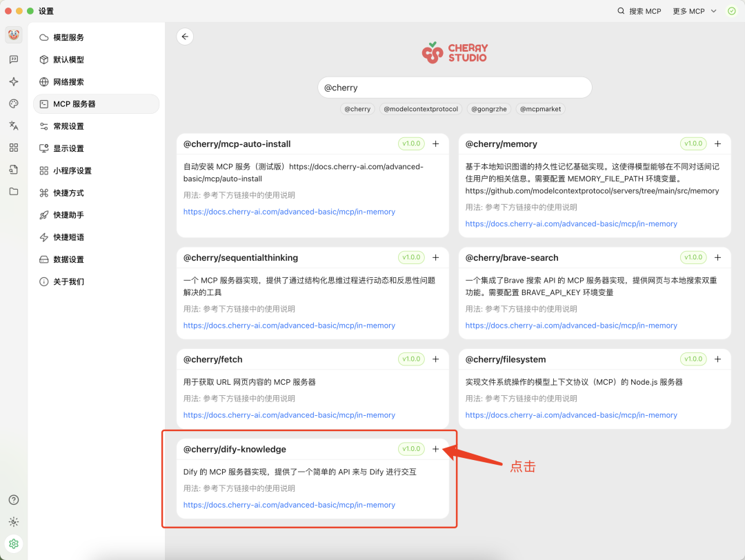The width and height of the screenshot is (745, 560).
Task: Open docs link in sequentialthinking card
Action: click(x=289, y=326)
